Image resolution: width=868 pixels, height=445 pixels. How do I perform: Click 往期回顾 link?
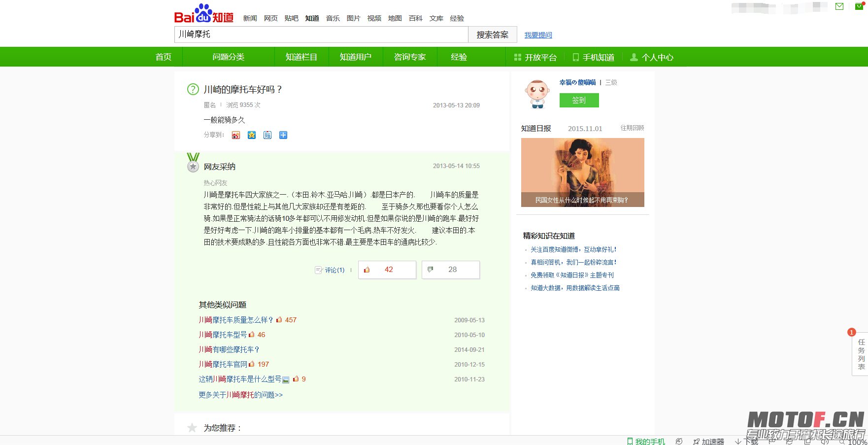pyautogui.click(x=633, y=128)
